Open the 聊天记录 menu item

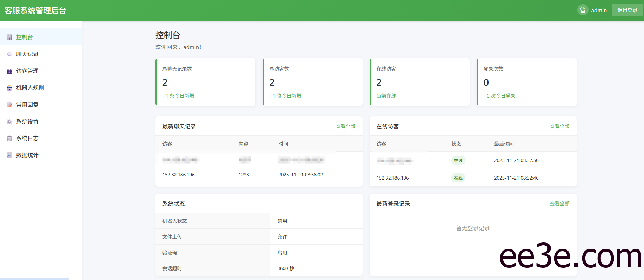27,54
